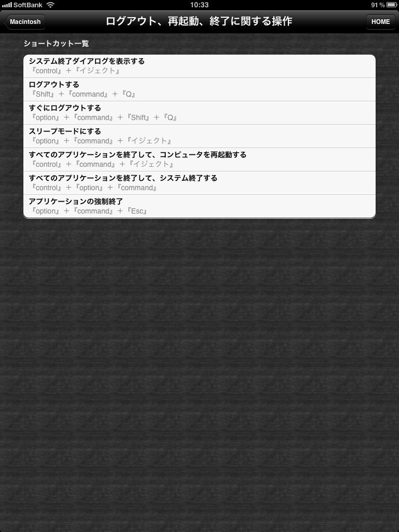The width and height of the screenshot is (399, 532).
Task: Select the row about restarting the computer
Action: click(199, 160)
